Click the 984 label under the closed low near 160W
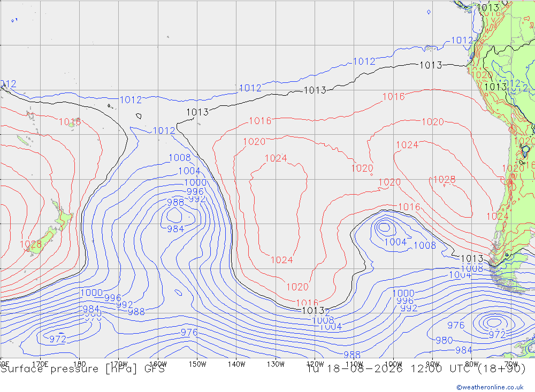This screenshot has width=535, height=392. click(175, 229)
